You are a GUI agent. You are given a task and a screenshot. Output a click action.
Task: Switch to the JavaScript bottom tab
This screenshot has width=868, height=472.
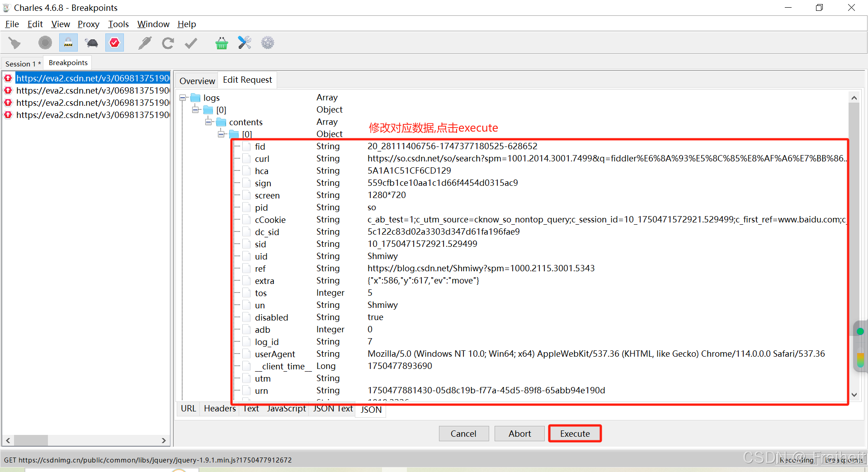point(286,409)
